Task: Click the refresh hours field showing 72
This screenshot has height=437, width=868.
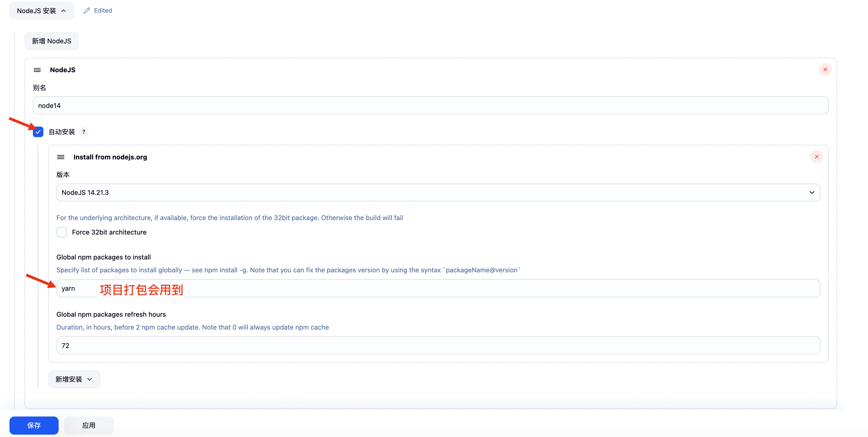Action: point(438,345)
